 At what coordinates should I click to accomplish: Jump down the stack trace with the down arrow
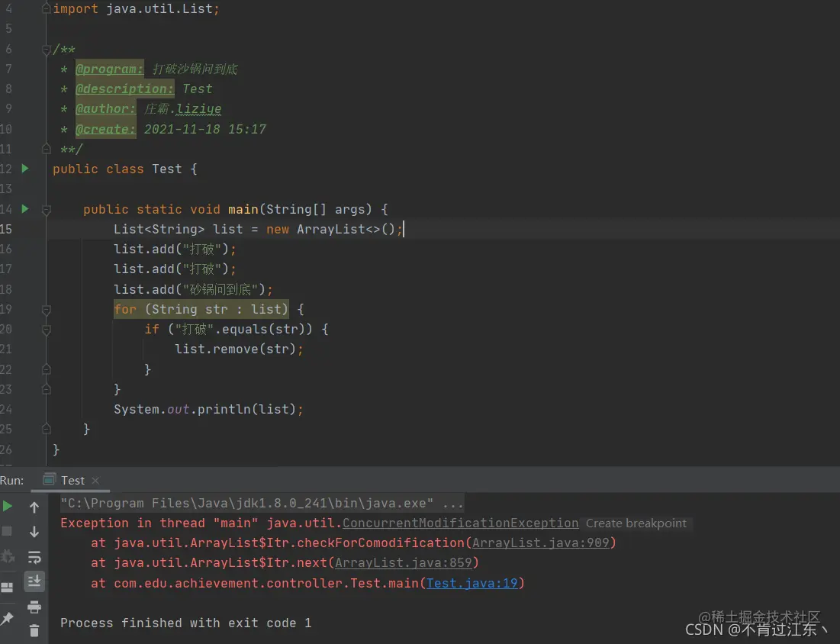coord(34,532)
